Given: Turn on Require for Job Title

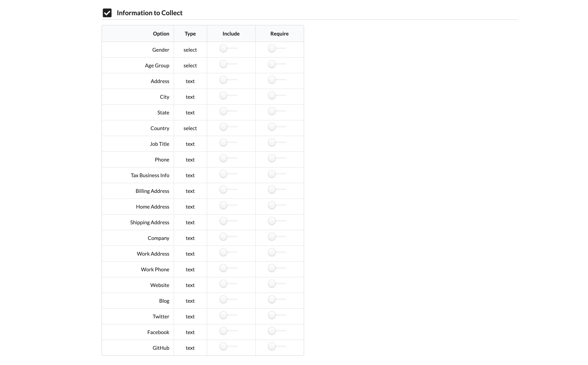Looking at the screenshot, I should tap(277, 142).
